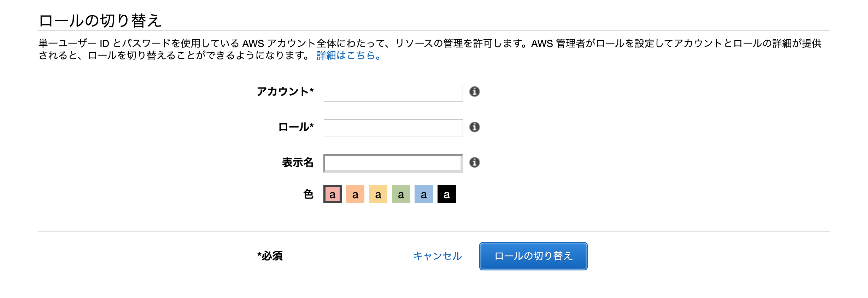Click the ロール* field label
This screenshot has width=868, height=298.
coord(296,127)
